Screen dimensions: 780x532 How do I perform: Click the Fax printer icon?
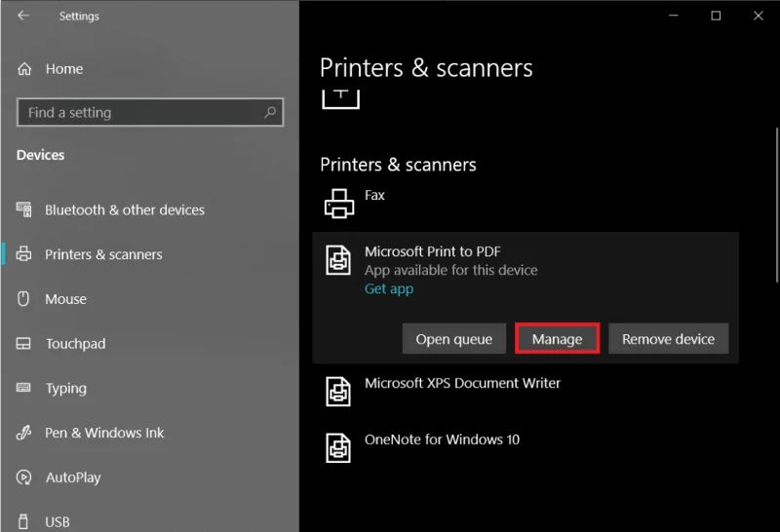[339, 204]
